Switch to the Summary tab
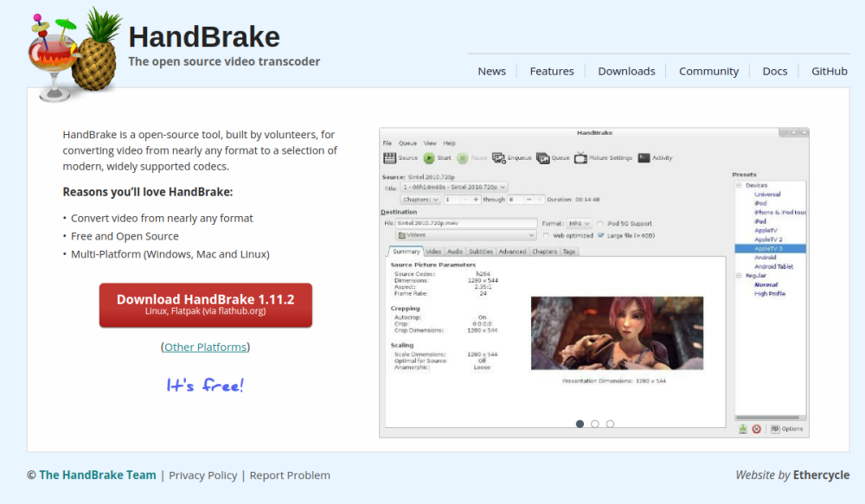865x504 pixels. (406, 252)
